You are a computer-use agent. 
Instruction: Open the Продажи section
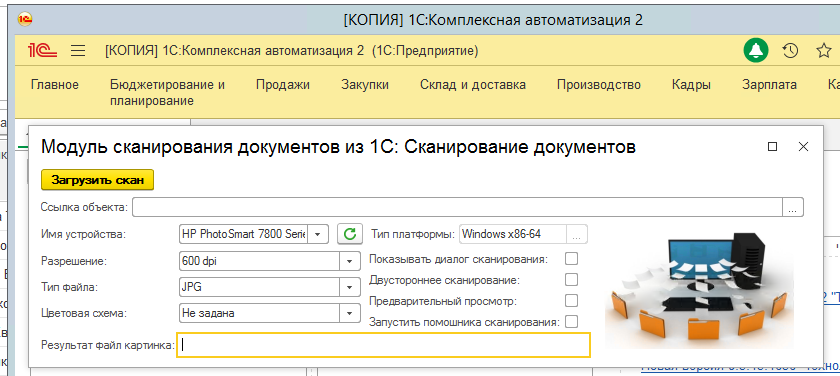(x=283, y=85)
